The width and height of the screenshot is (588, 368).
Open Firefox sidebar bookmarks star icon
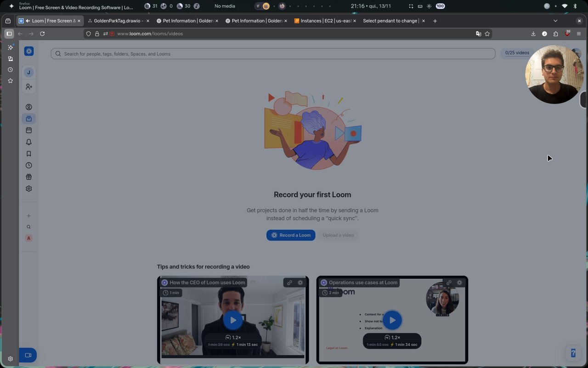coord(10,81)
